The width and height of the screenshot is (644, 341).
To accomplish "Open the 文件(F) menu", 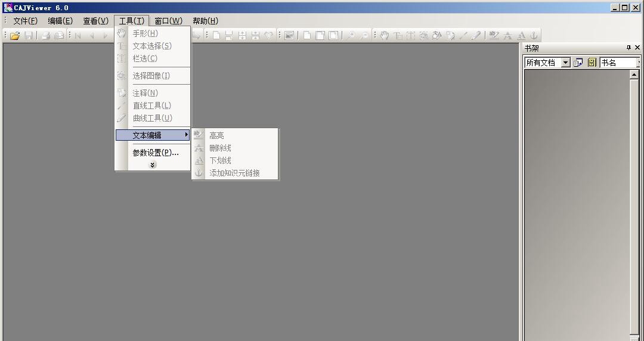I will (x=26, y=21).
